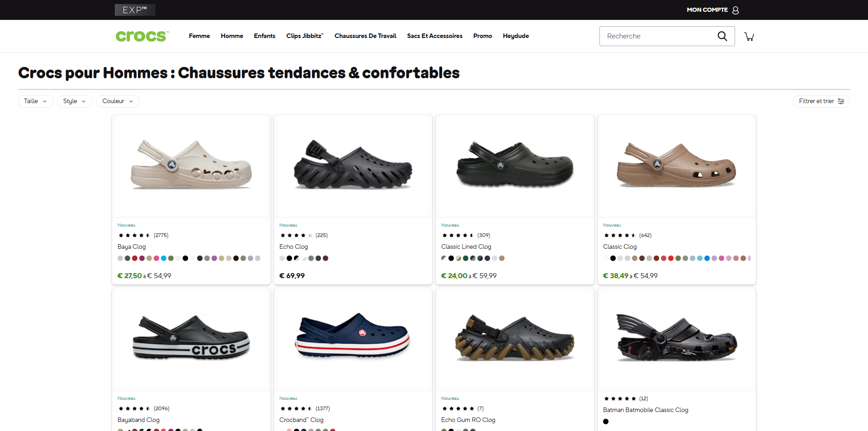Click the Echo Clog product image
This screenshot has height=431, width=868.
coord(353,166)
